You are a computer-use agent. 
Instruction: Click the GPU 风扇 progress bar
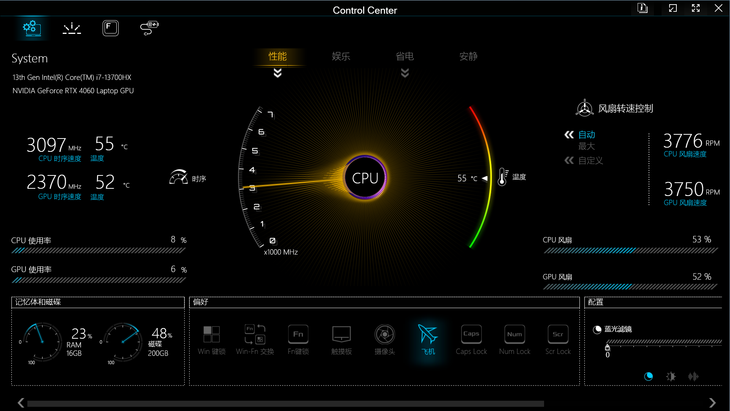(x=630, y=287)
